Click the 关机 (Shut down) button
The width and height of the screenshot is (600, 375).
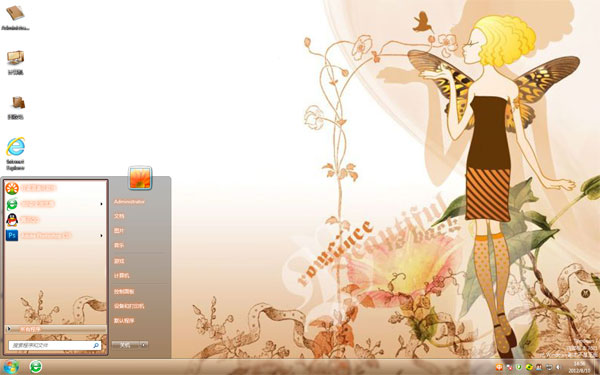point(126,345)
